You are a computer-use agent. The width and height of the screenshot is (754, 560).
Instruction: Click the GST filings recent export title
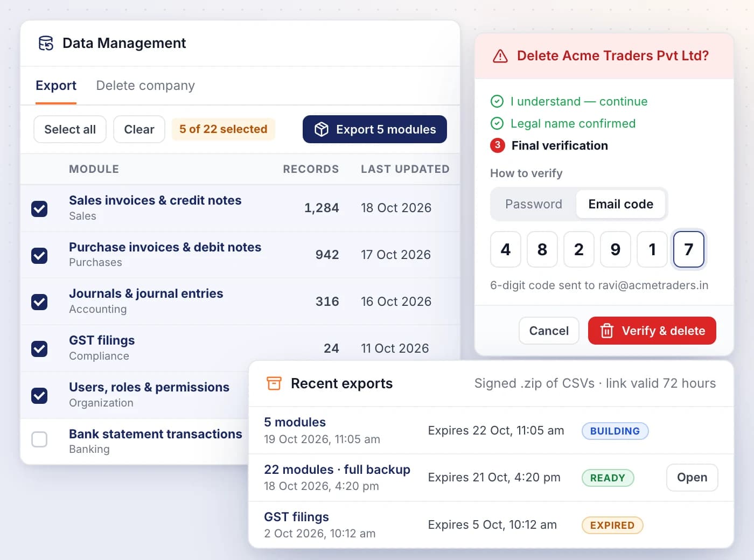coord(296,517)
